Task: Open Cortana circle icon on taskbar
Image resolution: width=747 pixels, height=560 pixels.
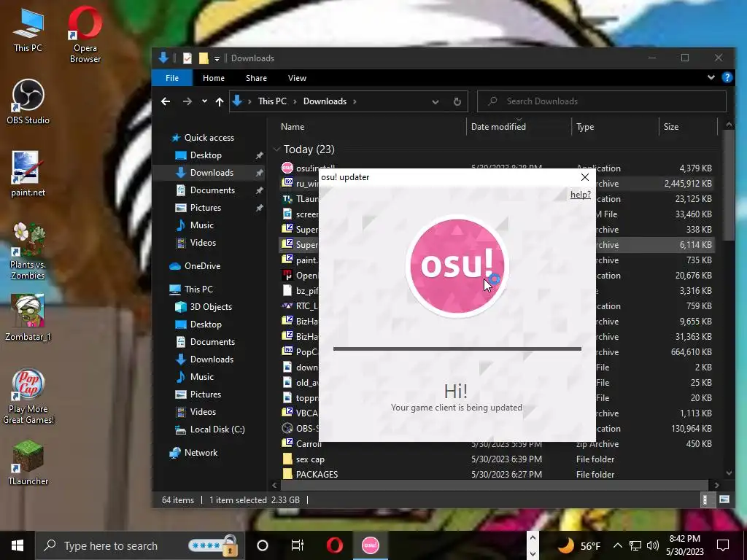Action: [263, 545]
